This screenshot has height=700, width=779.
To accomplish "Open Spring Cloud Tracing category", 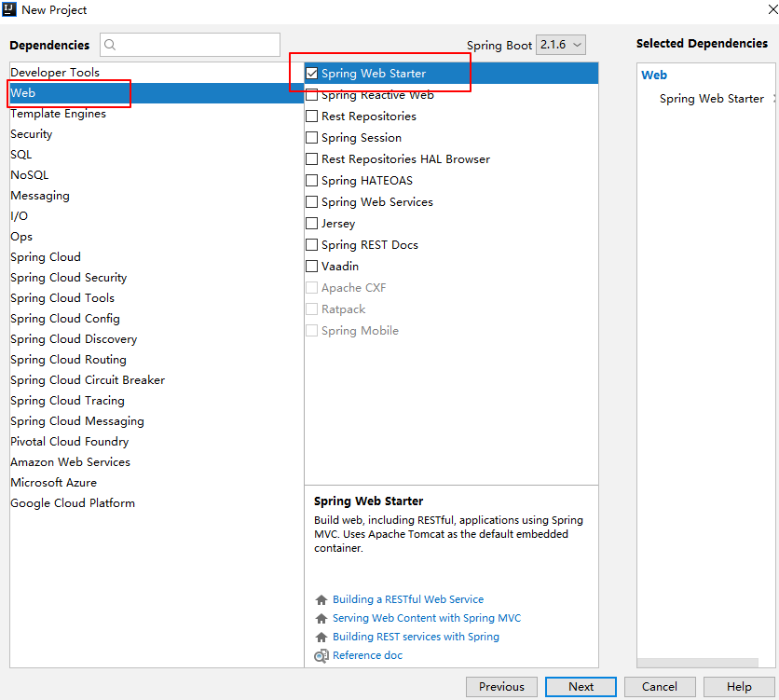I will pos(157,401).
